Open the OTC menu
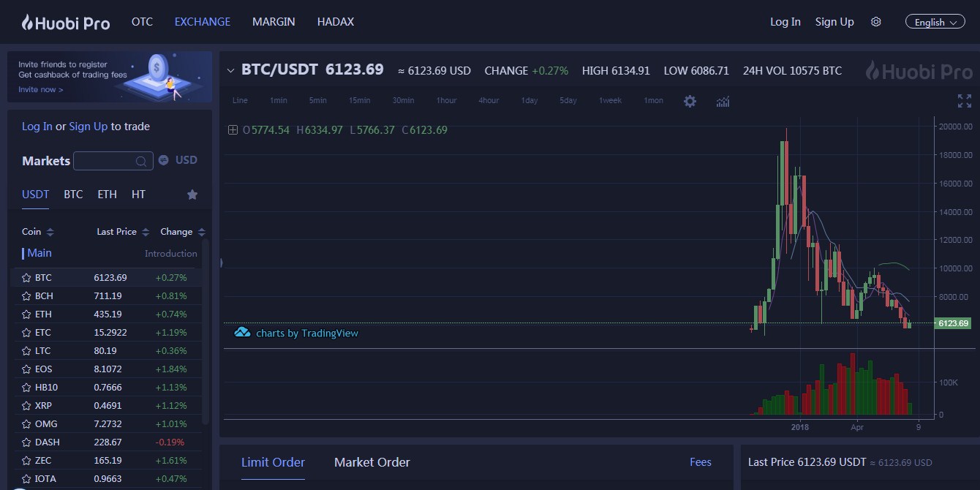The width and height of the screenshot is (980, 490). [142, 22]
